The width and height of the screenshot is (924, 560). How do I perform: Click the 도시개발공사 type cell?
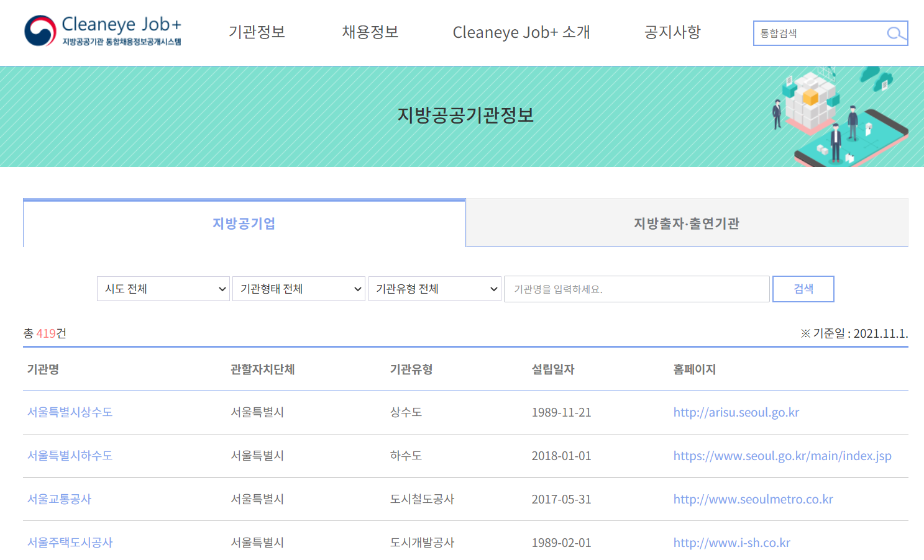(x=422, y=543)
